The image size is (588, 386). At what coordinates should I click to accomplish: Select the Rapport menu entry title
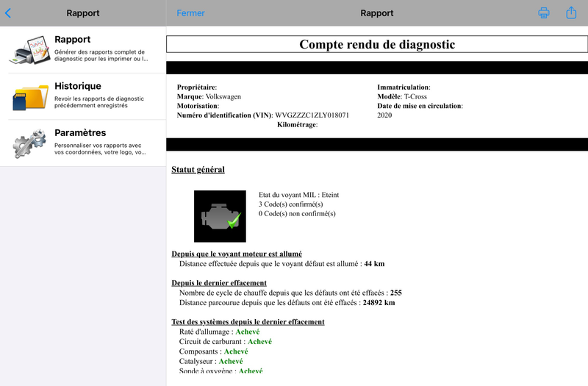(x=73, y=40)
